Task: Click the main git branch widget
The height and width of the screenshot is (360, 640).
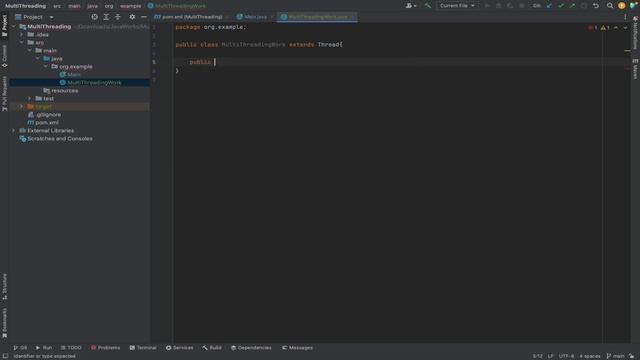Action: 616,356
